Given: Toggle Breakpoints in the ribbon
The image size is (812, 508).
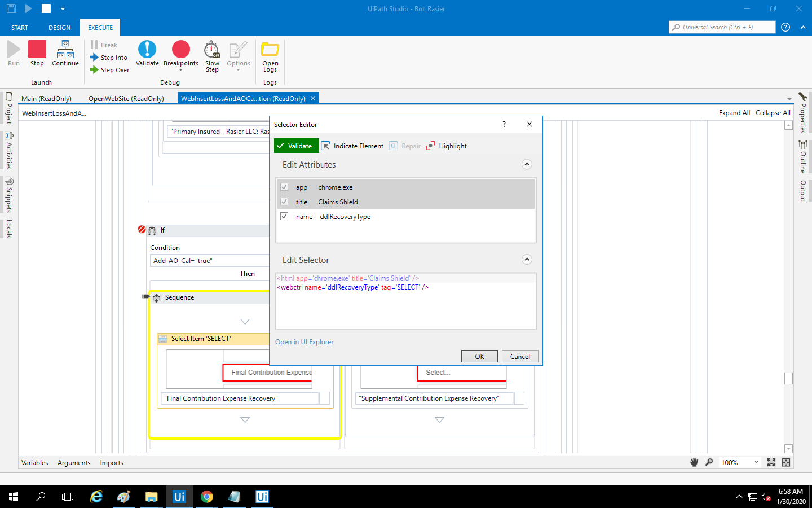Looking at the screenshot, I should [x=181, y=55].
